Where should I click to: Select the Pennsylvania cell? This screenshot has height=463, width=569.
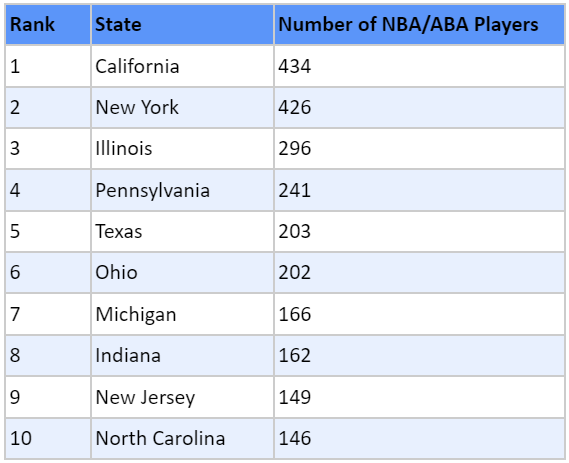coord(183,190)
